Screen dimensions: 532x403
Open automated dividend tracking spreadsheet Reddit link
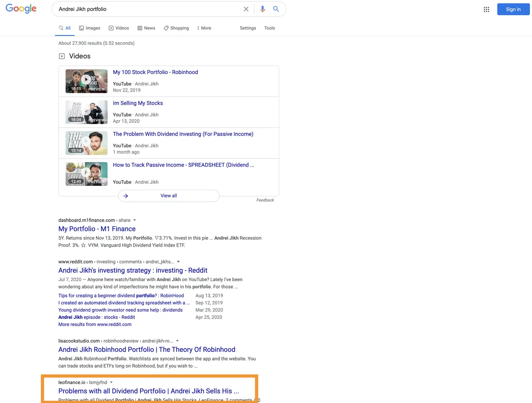(x=124, y=303)
